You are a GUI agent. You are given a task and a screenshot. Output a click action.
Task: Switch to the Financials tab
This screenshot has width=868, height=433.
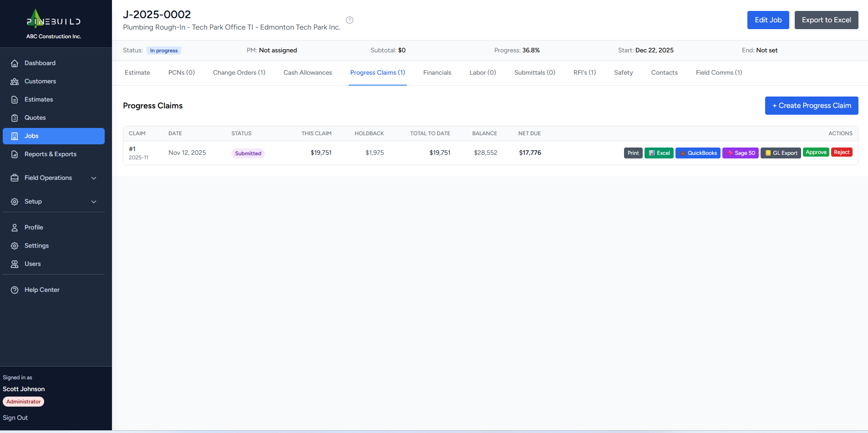(x=437, y=72)
